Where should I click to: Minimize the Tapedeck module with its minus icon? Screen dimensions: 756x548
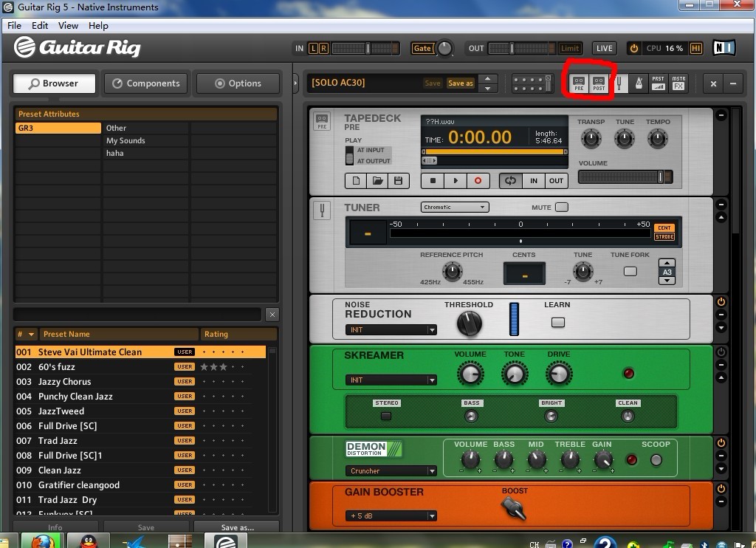(721, 115)
